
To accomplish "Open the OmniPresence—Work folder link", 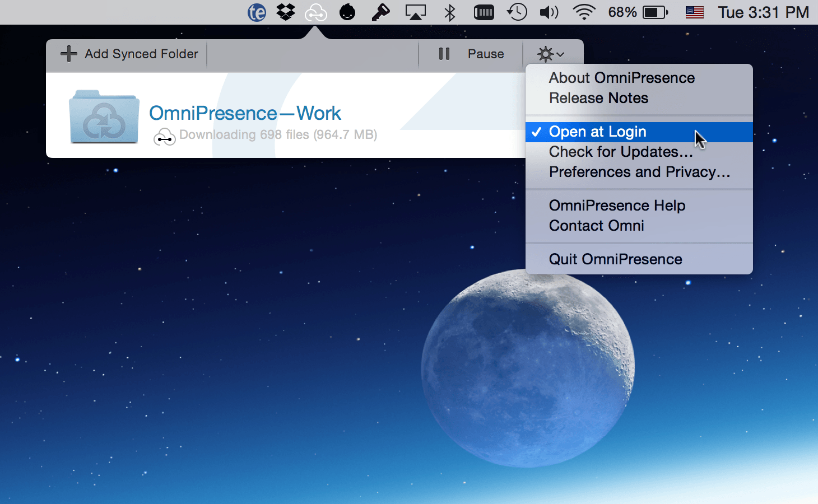I will coord(245,113).
